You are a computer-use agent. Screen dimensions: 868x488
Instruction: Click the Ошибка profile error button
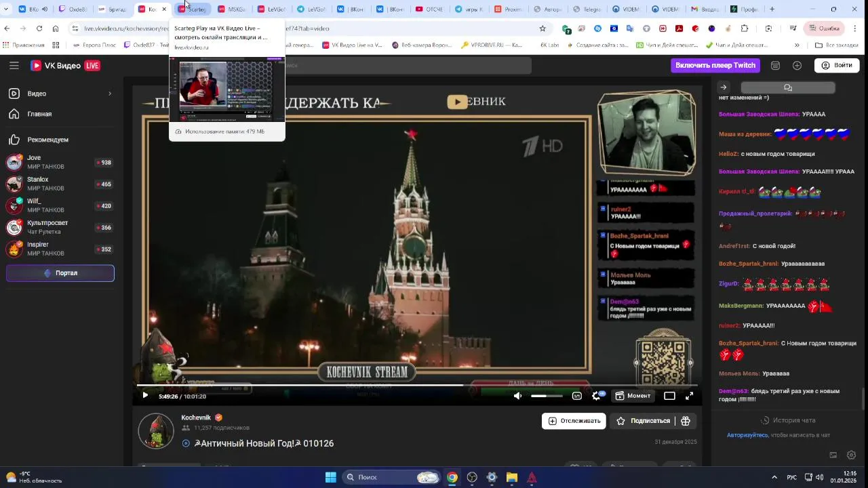[x=823, y=28]
